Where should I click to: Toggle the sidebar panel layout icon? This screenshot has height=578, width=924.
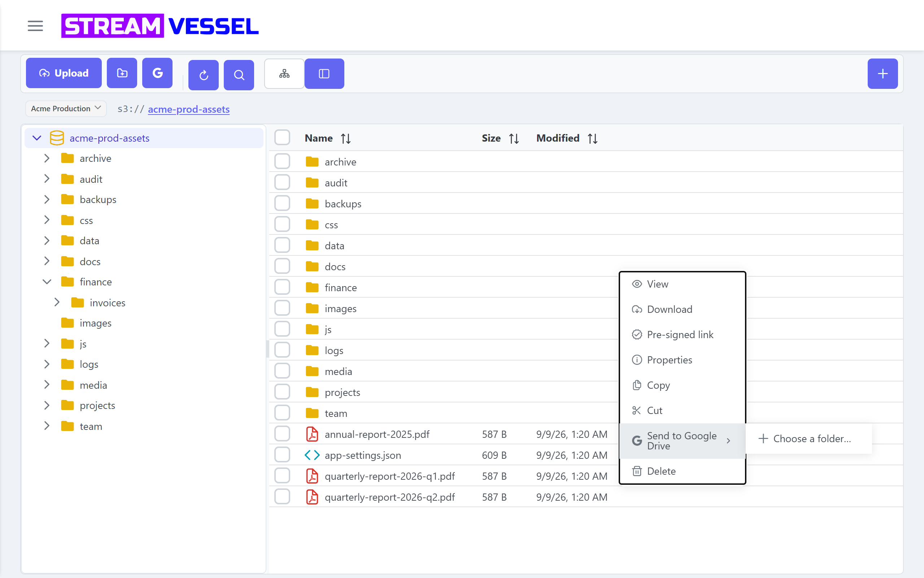[x=324, y=74]
